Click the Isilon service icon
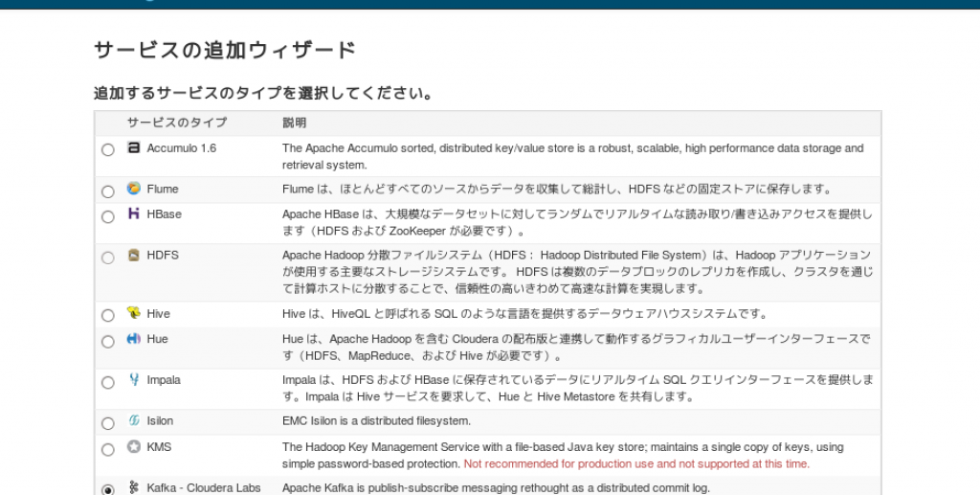This screenshot has height=495, width=980. pos(133,420)
